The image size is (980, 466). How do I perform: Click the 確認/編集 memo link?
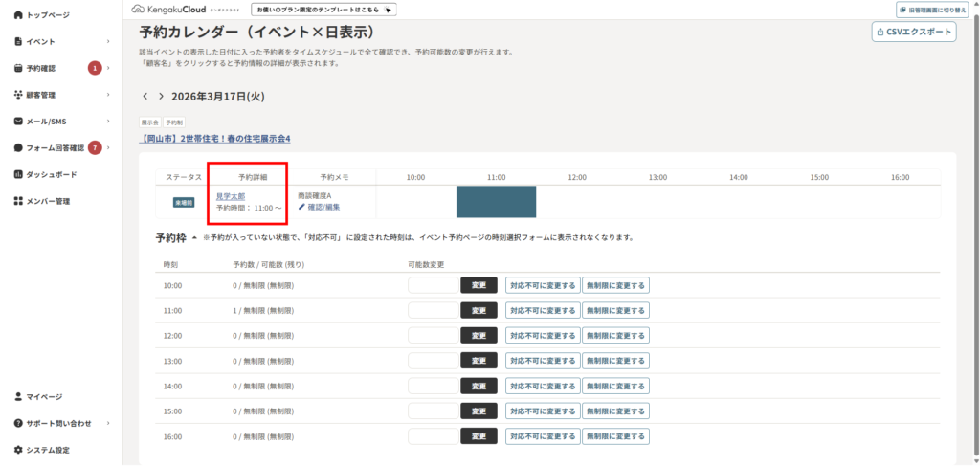[323, 207]
